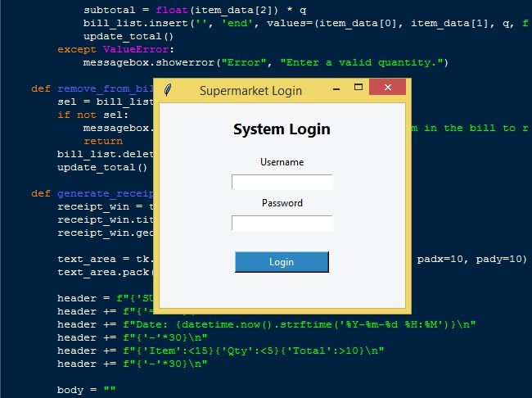Click the Login button
The height and width of the screenshot is (398, 532).
[282, 262]
